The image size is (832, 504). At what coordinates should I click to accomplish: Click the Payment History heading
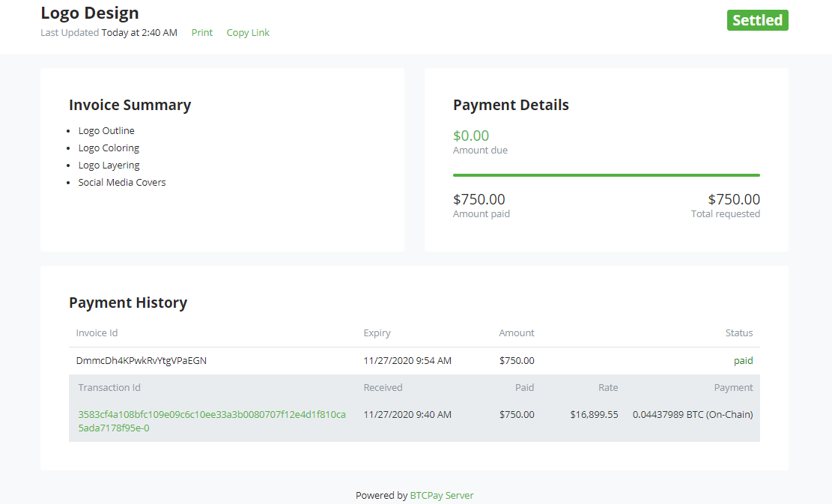[127, 303]
